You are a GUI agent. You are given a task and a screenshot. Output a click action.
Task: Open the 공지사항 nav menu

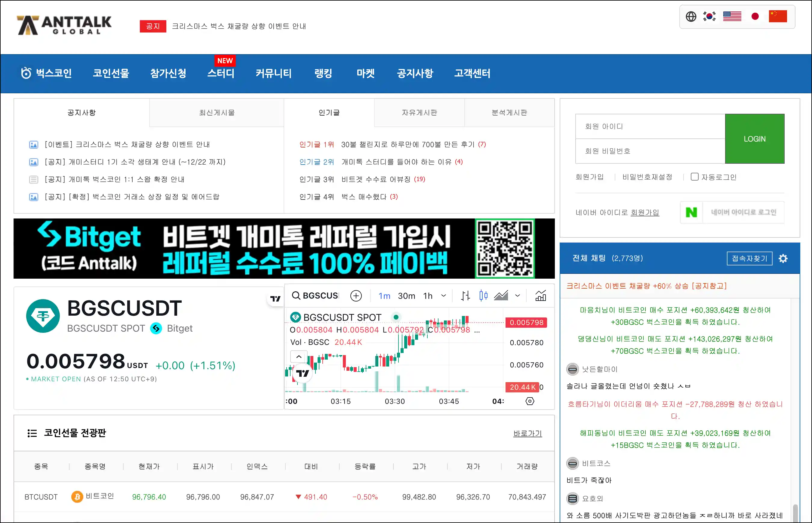point(415,73)
